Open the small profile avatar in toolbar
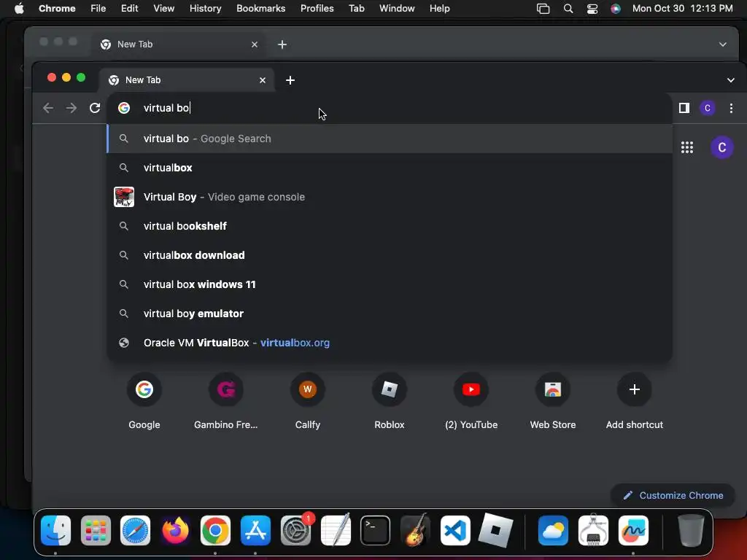 tap(708, 108)
